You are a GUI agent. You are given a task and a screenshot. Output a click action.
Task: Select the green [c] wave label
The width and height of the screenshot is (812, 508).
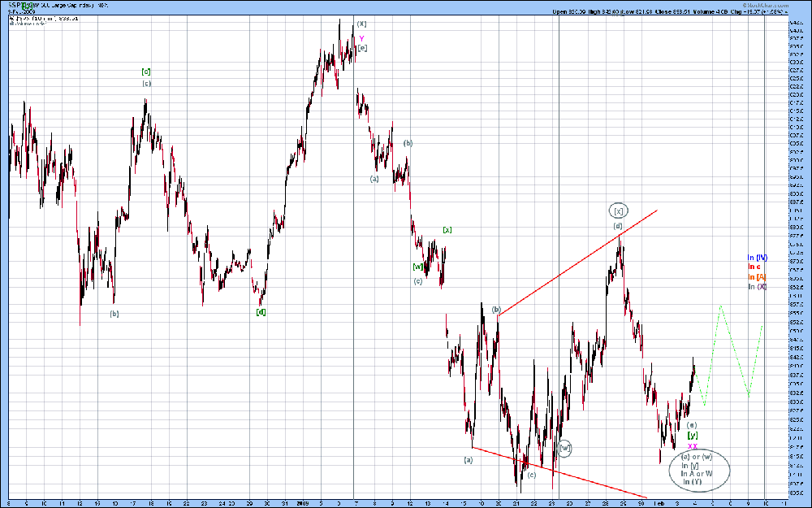point(146,72)
